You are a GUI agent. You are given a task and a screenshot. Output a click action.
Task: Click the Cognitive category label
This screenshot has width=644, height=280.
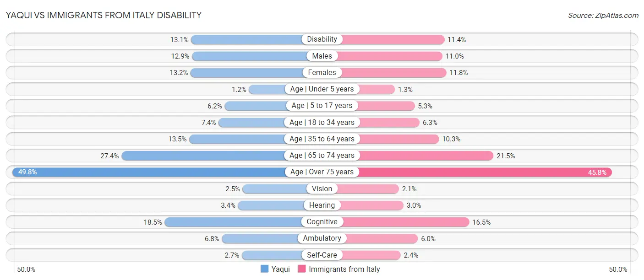pyautogui.click(x=322, y=222)
